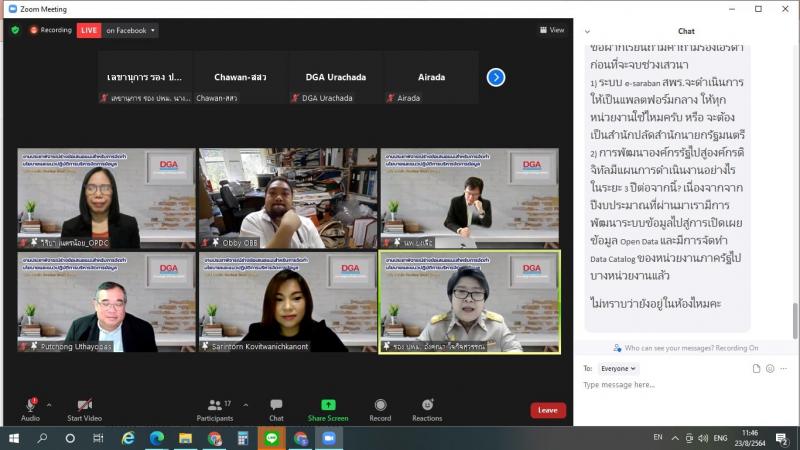Click the Record button
Image resolution: width=800 pixels, height=450 pixels.
[x=380, y=410]
